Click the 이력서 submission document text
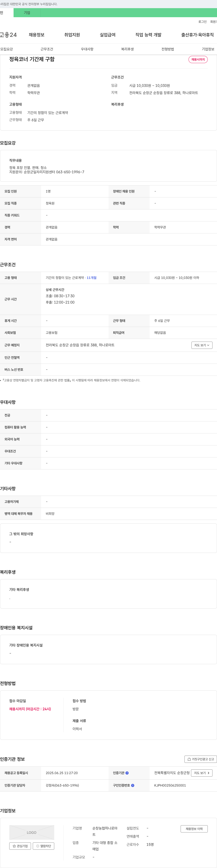The height and width of the screenshot is (868, 217). tap(77, 729)
